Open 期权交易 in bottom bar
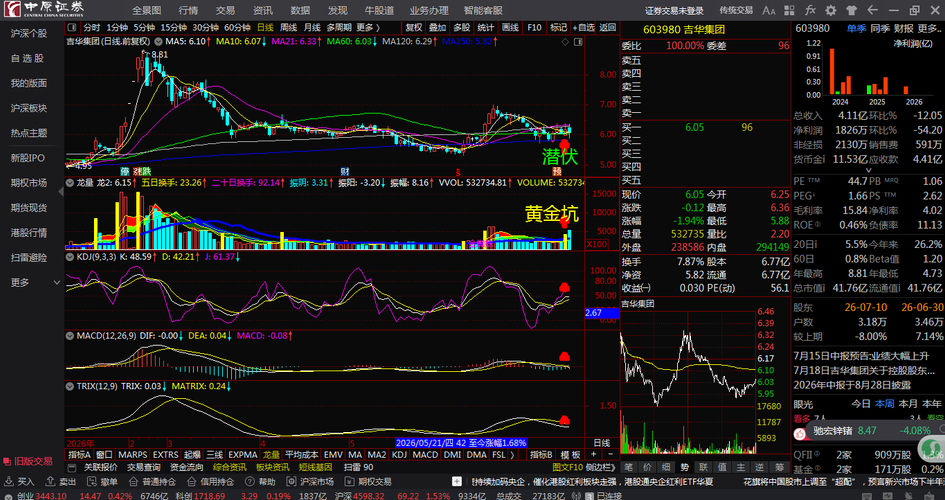This screenshot has height=500, width=945. pos(368,482)
